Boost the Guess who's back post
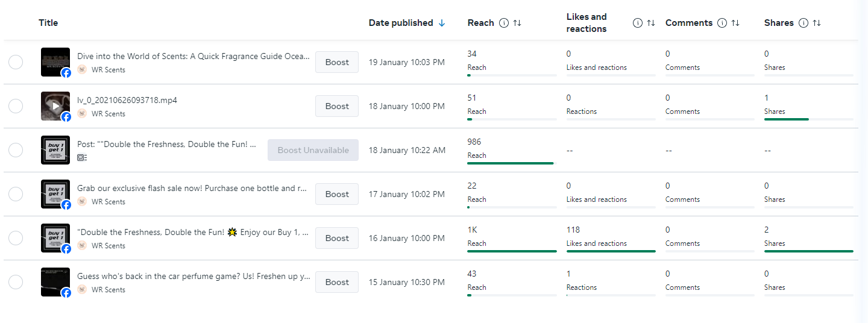Screen dimensions: 868x323 coord(337,282)
